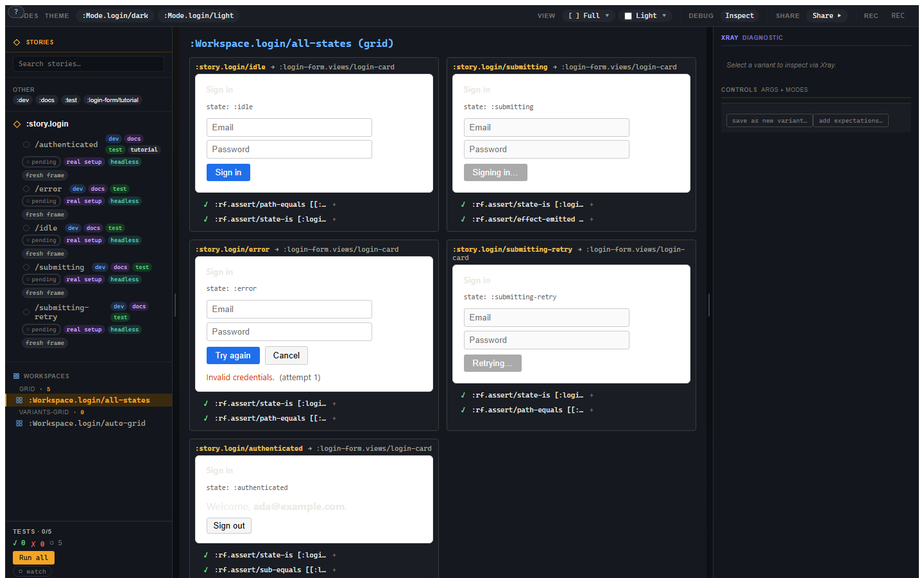The height and width of the screenshot is (578, 924).
Task: Open :Workspace.login/all-states workspace
Action: click(x=89, y=400)
